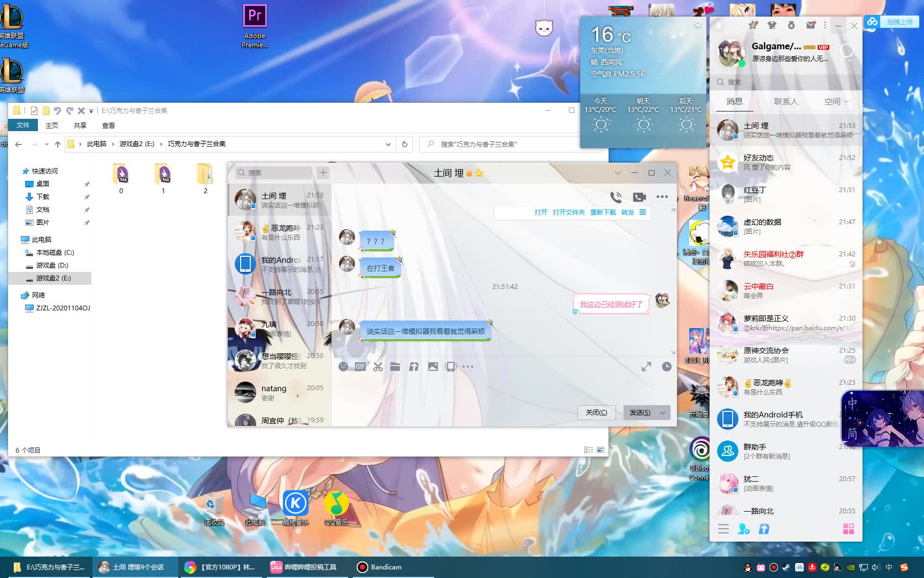Open the pink apps grid in QQ panel
924x578 pixels.
point(849,529)
